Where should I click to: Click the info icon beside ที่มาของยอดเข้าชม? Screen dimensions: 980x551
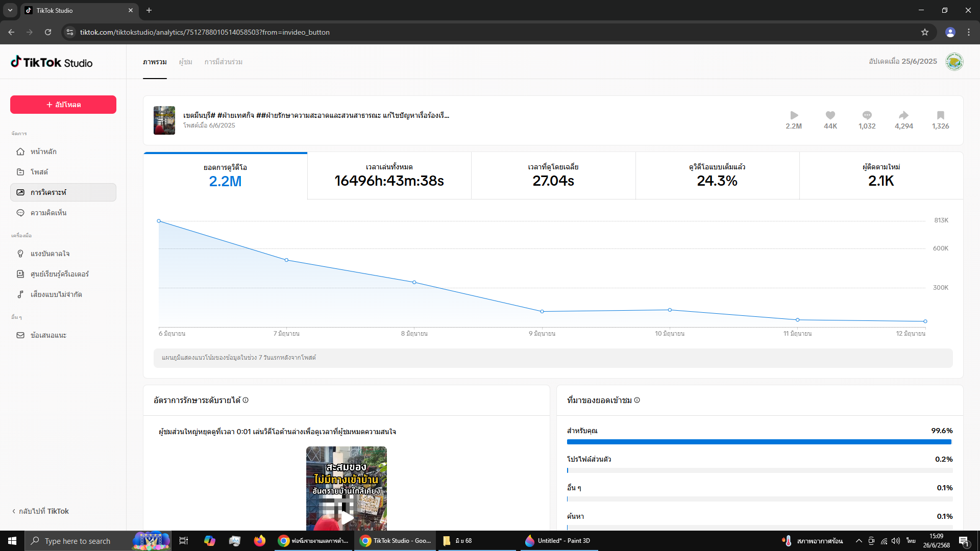[637, 400]
